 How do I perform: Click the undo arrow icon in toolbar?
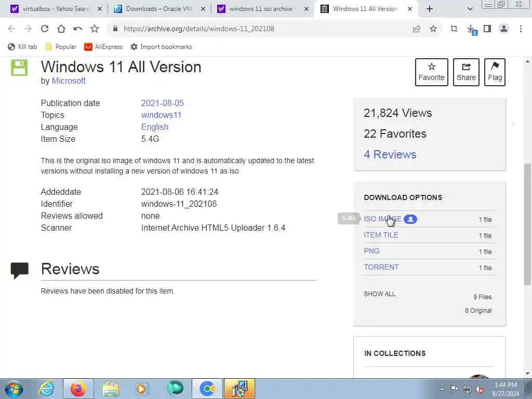(78, 29)
